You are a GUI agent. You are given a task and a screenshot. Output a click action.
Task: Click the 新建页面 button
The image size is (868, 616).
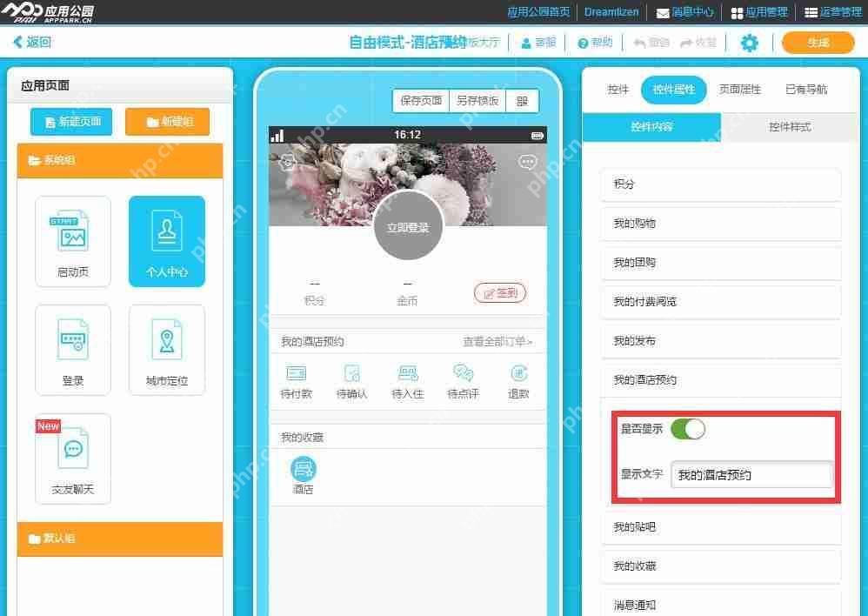tap(71, 122)
